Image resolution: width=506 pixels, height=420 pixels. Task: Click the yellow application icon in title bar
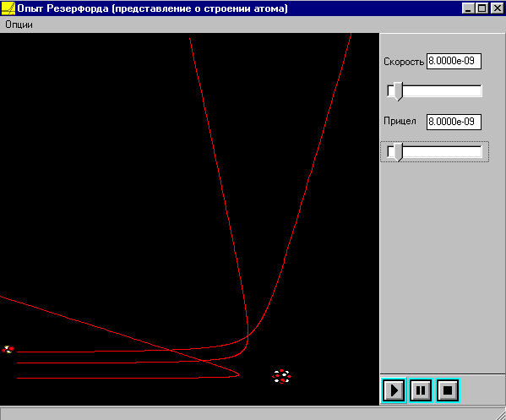[x=8, y=8]
